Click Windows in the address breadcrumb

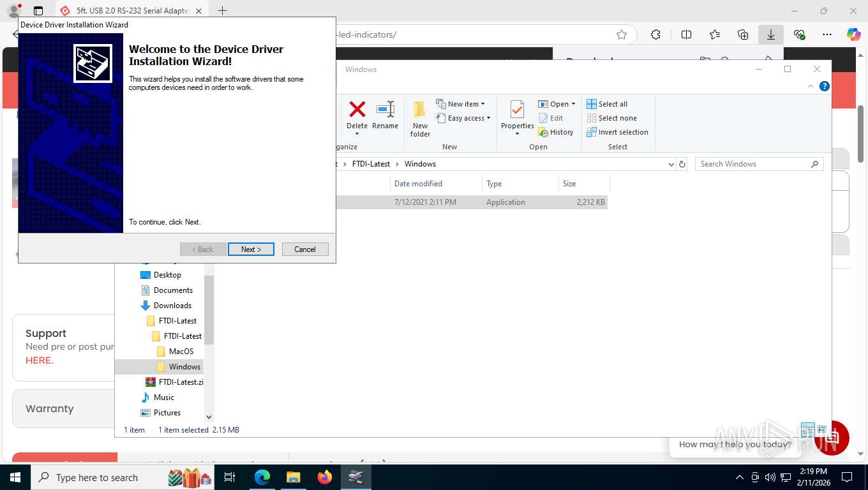(x=420, y=164)
